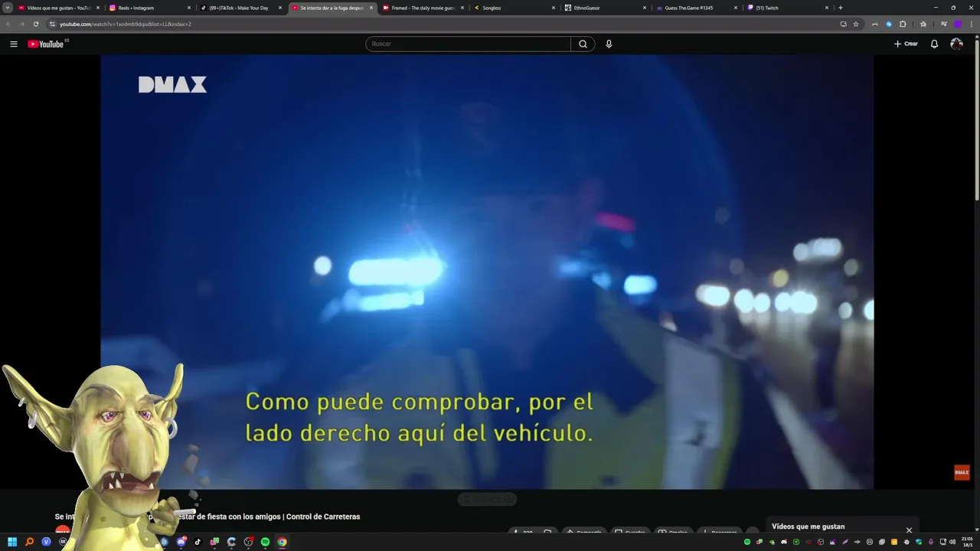980x551 pixels.
Task: Switch to Songless tab
Action: click(x=514, y=8)
